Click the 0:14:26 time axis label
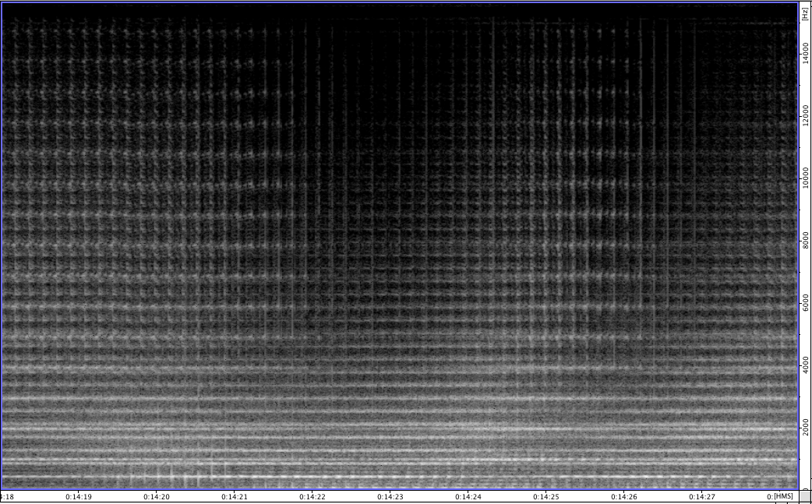The width and height of the screenshot is (812, 504). pyautogui.click(x=624, y=497)
